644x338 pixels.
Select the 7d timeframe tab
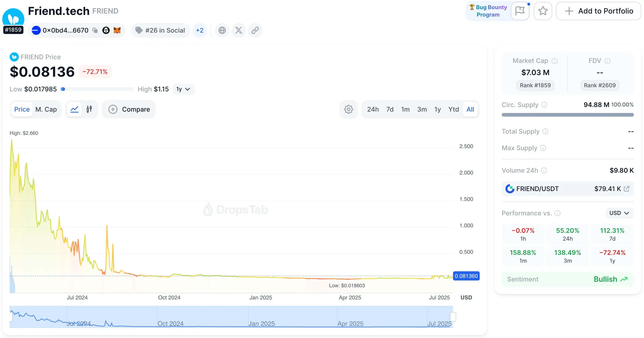[x=390, y=109]
